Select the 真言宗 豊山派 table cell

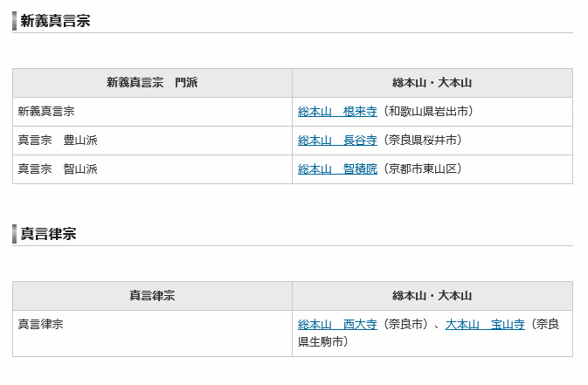point(58,141)
